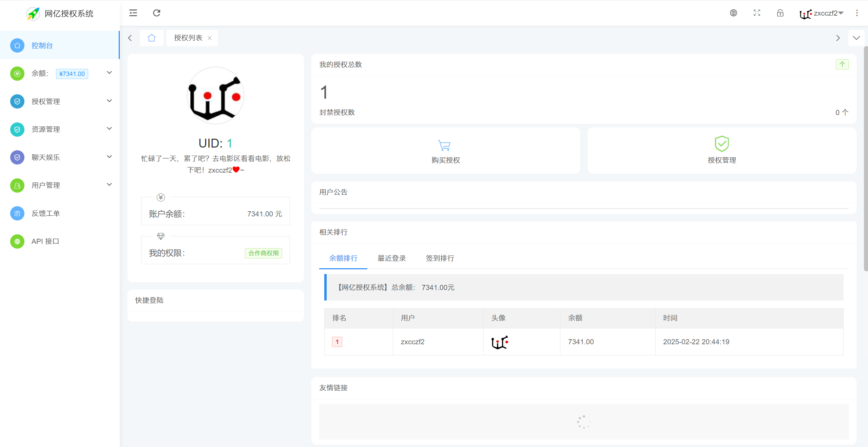
Task: Click the shopping cart 购买授权 card
Action: click(x=445, y=151)
